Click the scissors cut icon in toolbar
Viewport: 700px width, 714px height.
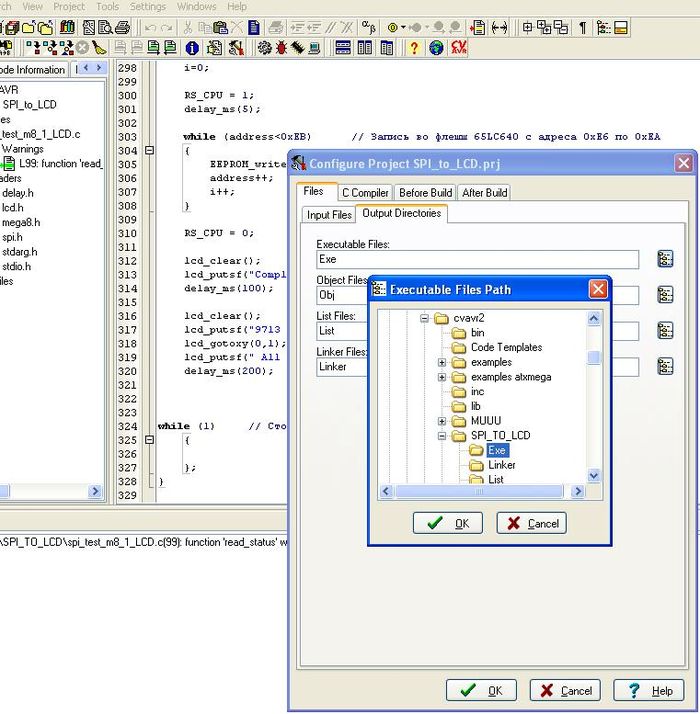coord(187,27)
